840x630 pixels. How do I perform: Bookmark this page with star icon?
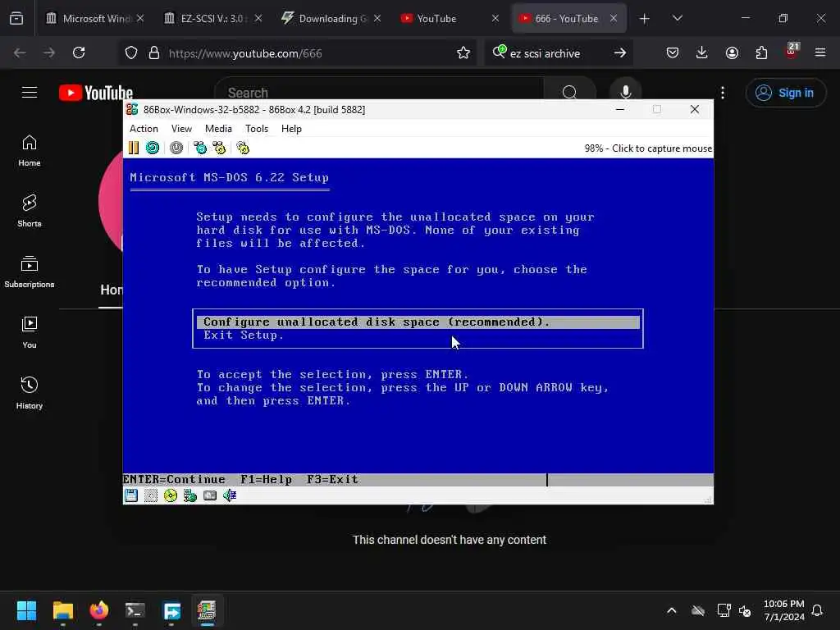(x=463, y=53)
